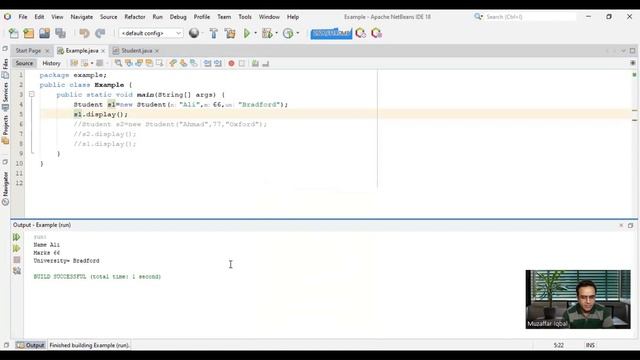Image resolution: width=640 pixels, height=360 pixels.
Task: Click the blue memory usage bar
Action: (331, 33)
